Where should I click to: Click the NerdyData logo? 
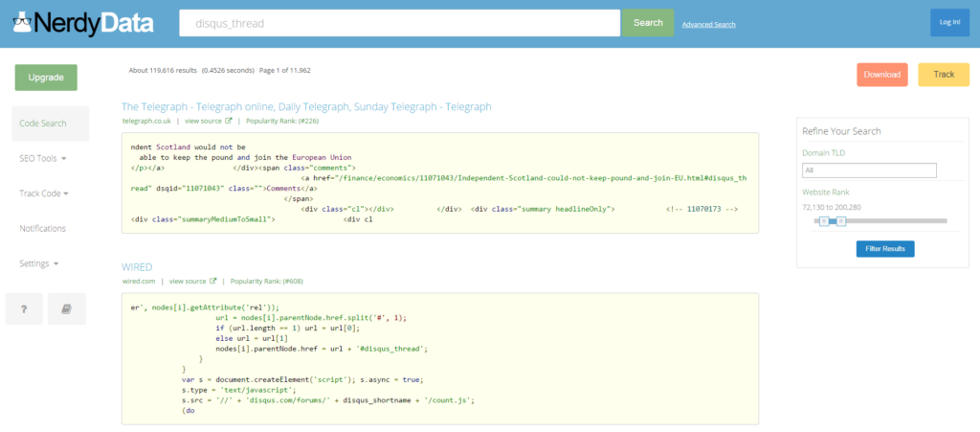pos(83,24)
